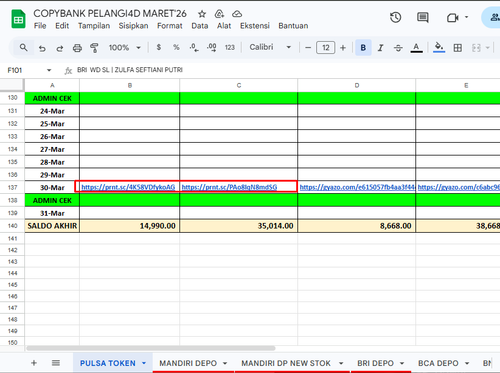Increase decimal places
This screenshot has height=373, width=500.
click(211, 48)
